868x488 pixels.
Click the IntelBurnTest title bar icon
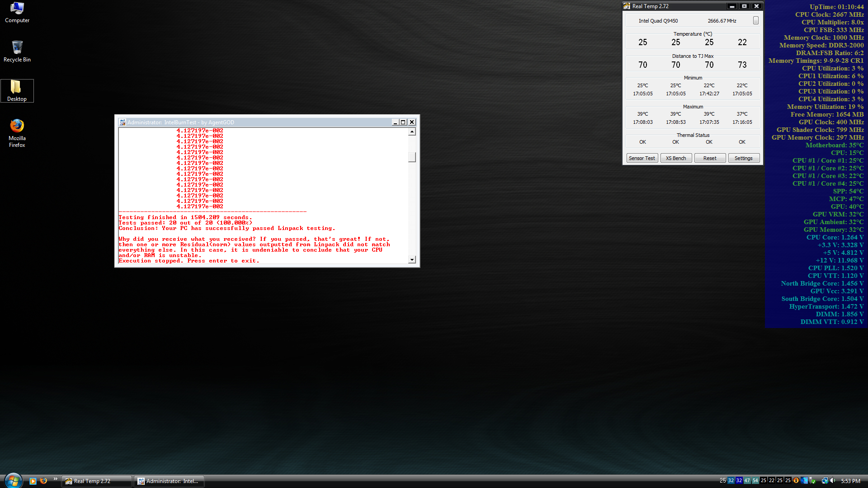pyautogui.click(x=122, y=122)
